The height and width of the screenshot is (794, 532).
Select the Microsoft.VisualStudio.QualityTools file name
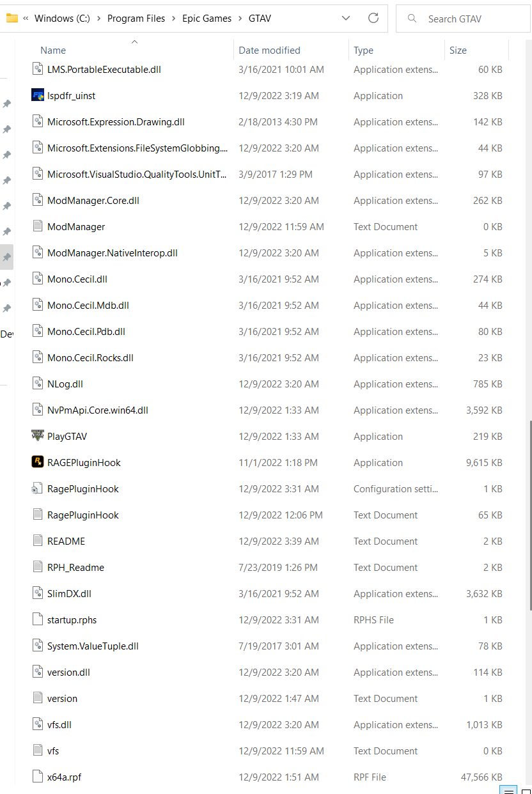coord(137,174)
